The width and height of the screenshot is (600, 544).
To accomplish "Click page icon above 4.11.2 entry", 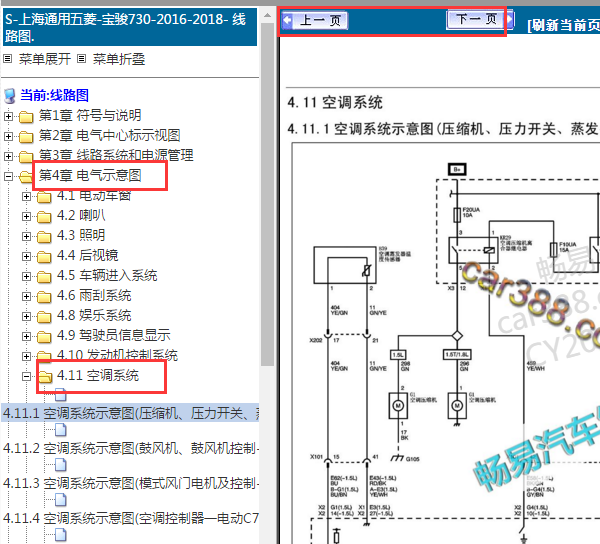I will click(x=60, y=430).
